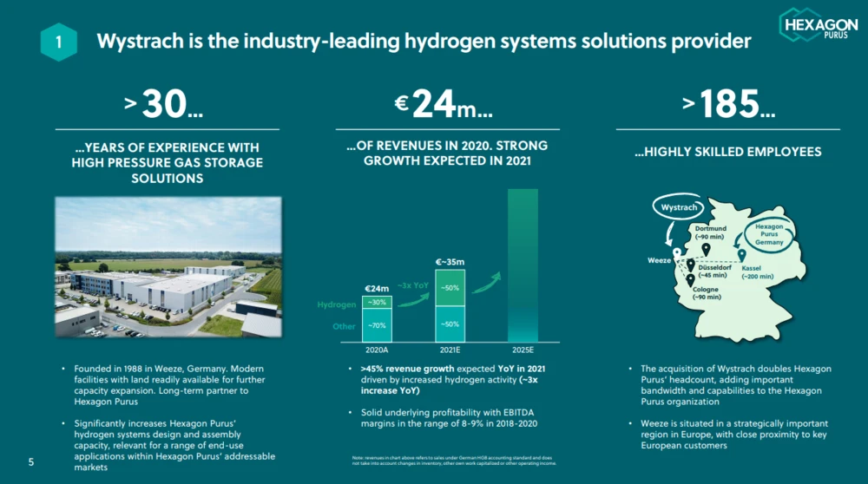Click the growth arrow pointing toward 2025E bar
The image size is (868, 484).
484,282
